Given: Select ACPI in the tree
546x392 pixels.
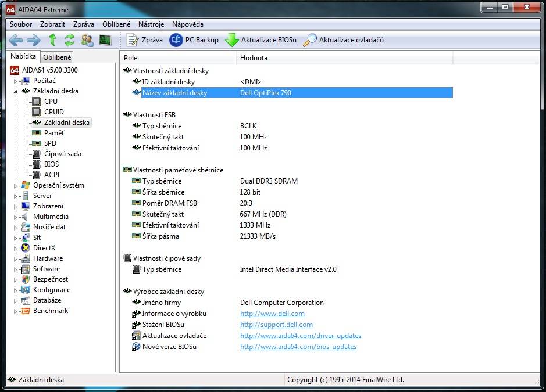Looking at the screenshot, I should coord(52,175).
